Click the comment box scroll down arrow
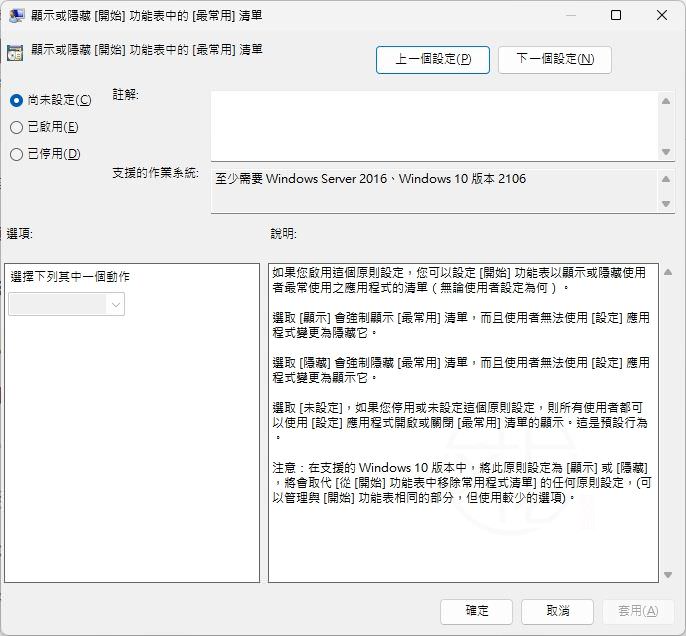686x636 pixels. tap(666, 152)
